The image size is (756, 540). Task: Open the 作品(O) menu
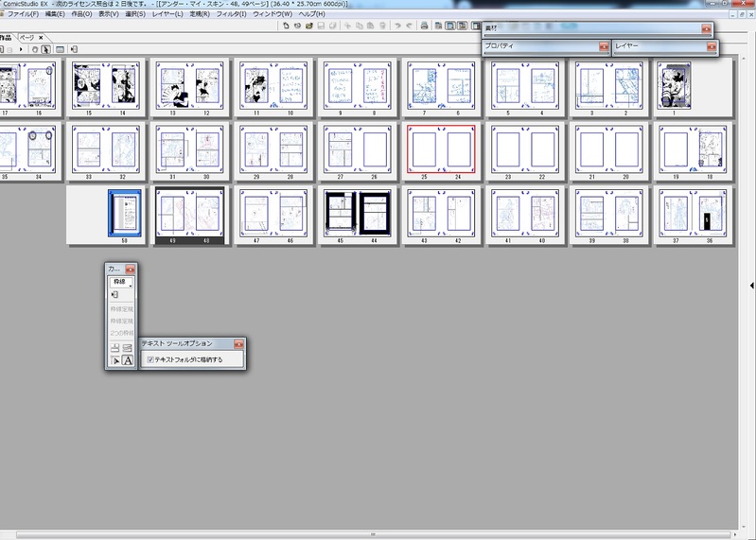(x=81, y=14)
